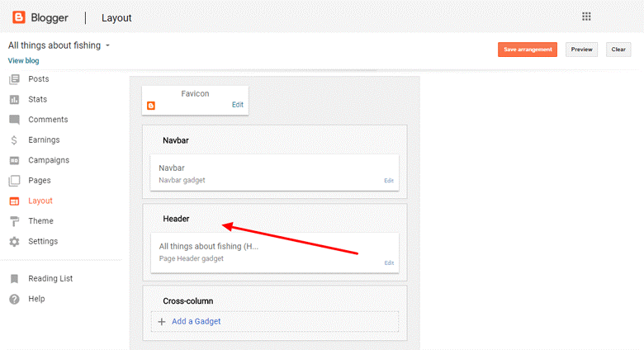
Task: Click the Clear button
Action: coord(618,50)
